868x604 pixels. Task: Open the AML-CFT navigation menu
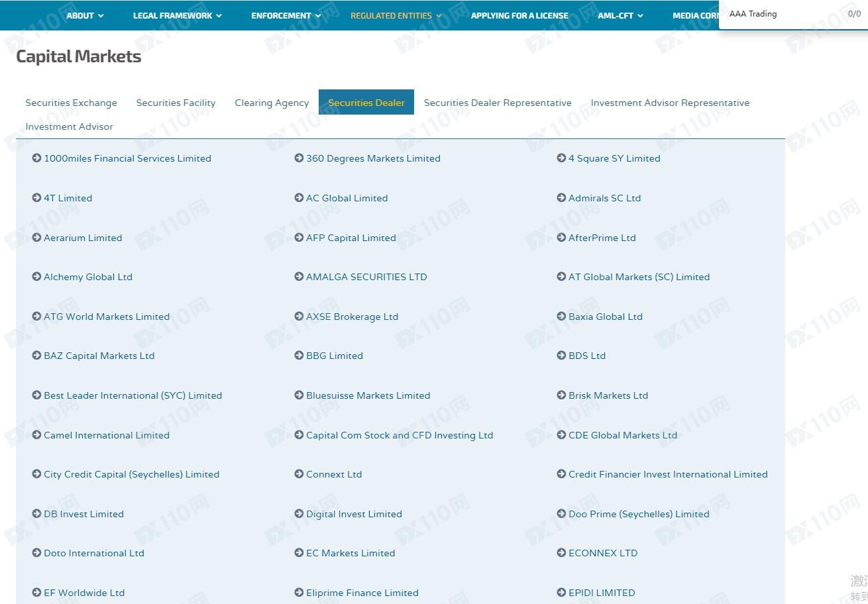pos(620,15)
